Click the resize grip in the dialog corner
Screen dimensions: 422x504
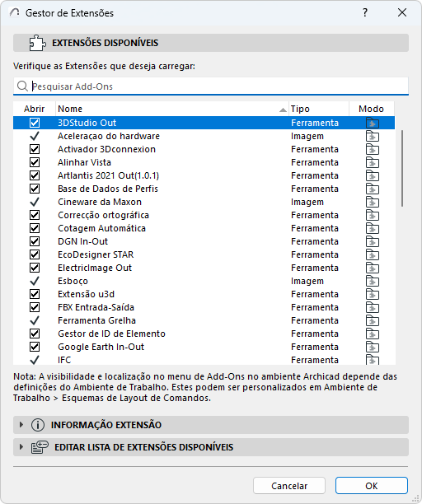(415, 498)
